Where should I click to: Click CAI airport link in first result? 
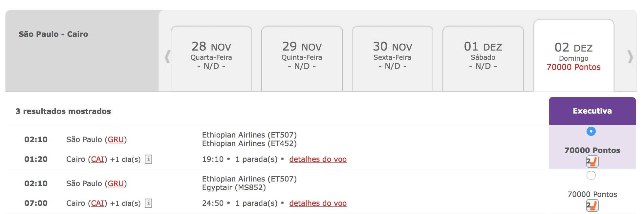(97, 159)
